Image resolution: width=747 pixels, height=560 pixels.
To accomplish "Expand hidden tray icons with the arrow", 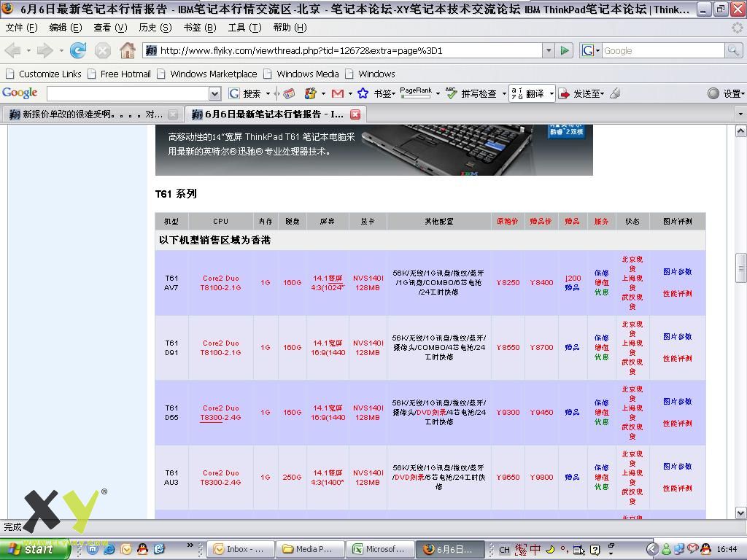I will (651, 549).
